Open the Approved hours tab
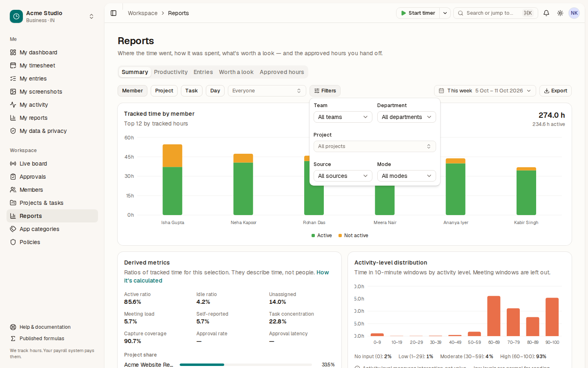This screenshot has width=588, height=368. [x=282, y=72]
